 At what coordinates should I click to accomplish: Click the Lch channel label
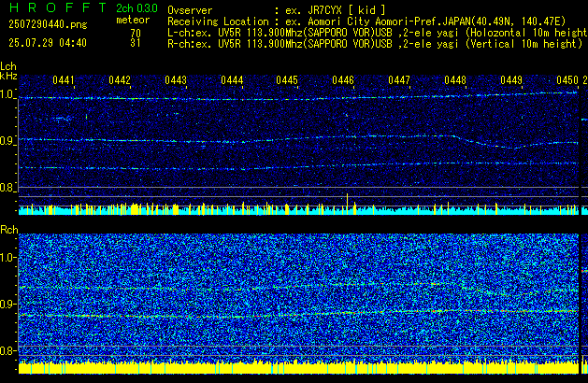(x=8, y=66)
